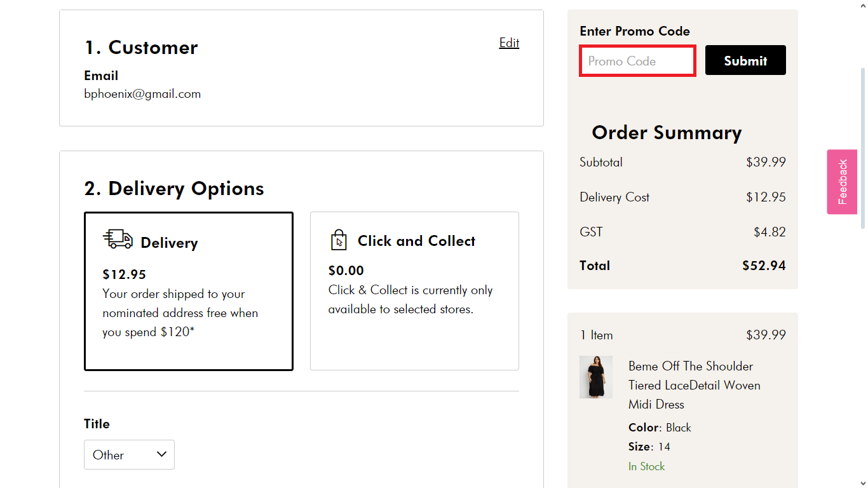This screenshot has width=868, height=488.
Task: Click the 1 Item label
Action: (x=596, y=335)
